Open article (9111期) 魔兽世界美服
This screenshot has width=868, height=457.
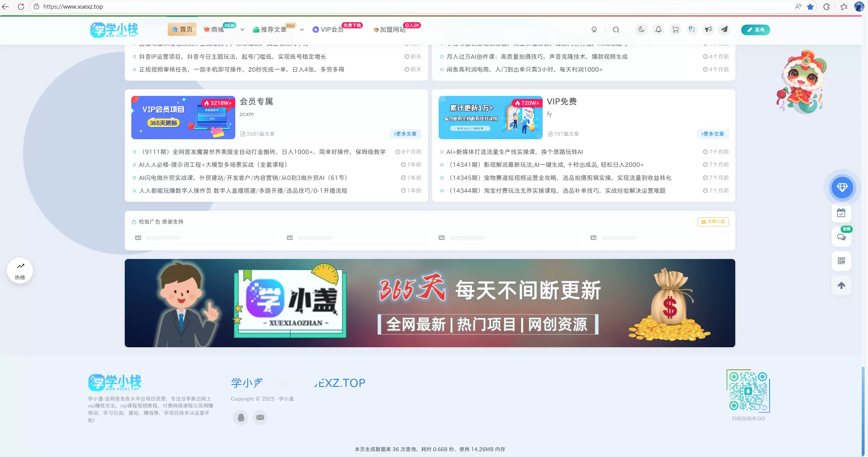click(262, 152)
